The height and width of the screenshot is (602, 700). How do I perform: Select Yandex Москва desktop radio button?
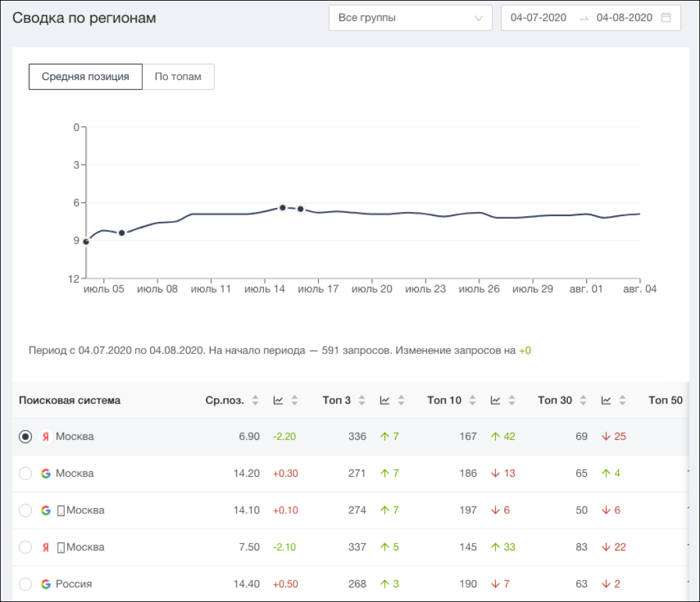[25, 437]
